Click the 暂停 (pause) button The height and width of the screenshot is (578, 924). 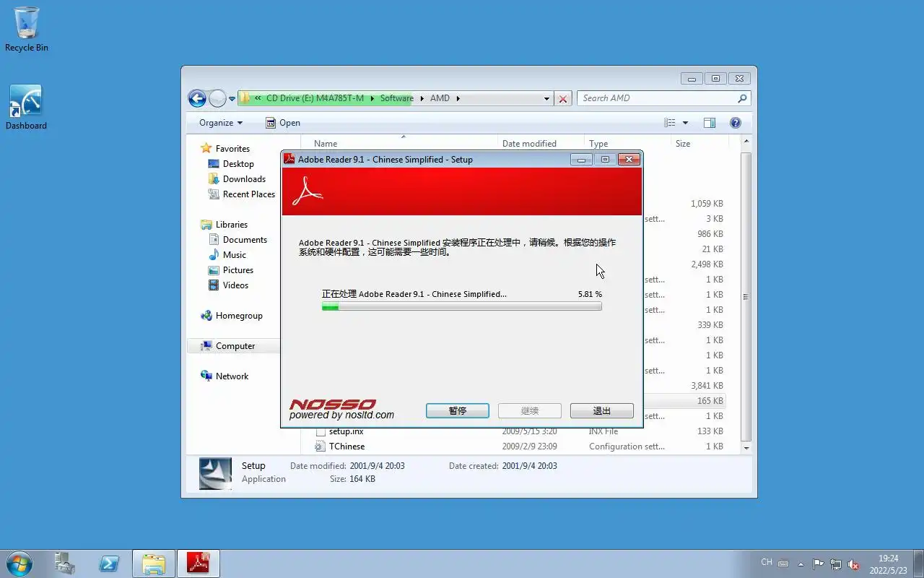click(x=458, y=410)
